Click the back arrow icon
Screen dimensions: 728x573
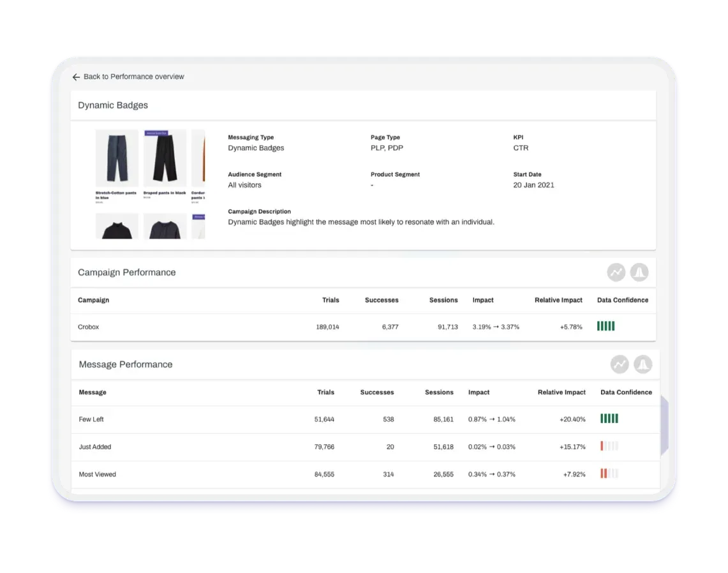pyautogui.click(x=76, y=77)
